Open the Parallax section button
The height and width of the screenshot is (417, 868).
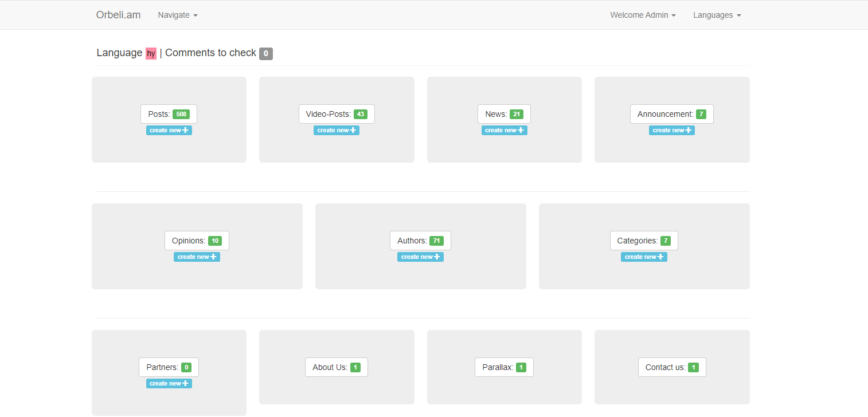[504, 367]
